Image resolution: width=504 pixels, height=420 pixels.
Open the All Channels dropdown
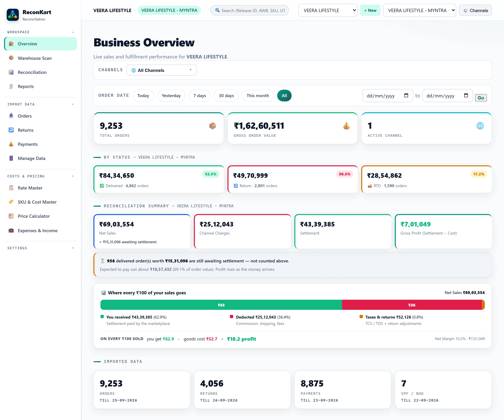pyautogui.click(x=161, y=70)
